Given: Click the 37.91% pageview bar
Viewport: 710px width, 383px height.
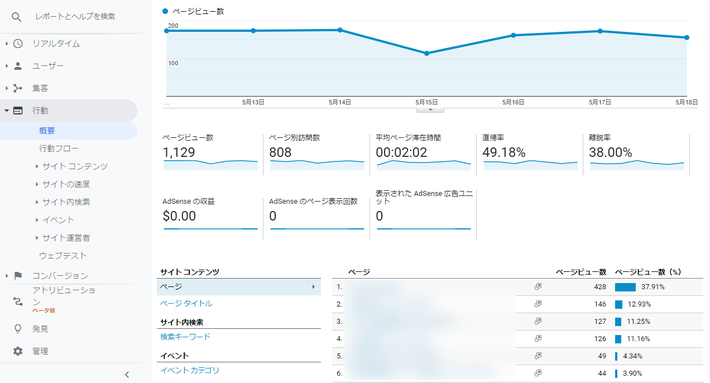Looking at the screenshot, I should point(625,287).
